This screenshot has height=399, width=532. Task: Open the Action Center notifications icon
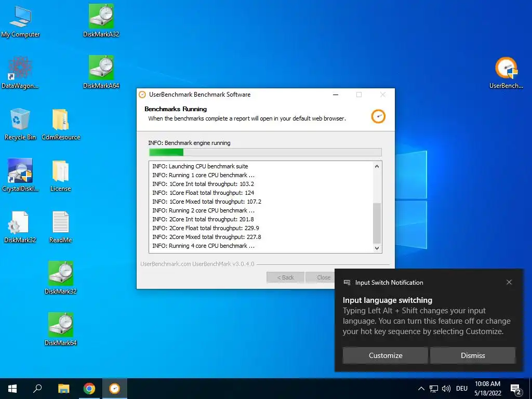tap(516, 389)
